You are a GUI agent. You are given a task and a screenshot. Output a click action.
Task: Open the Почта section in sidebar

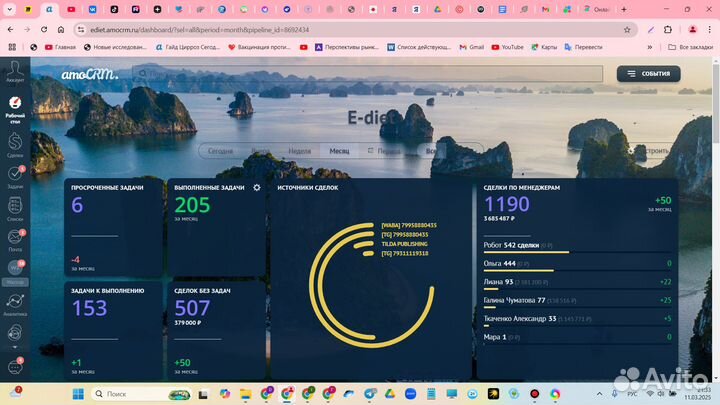click(15, 240)
